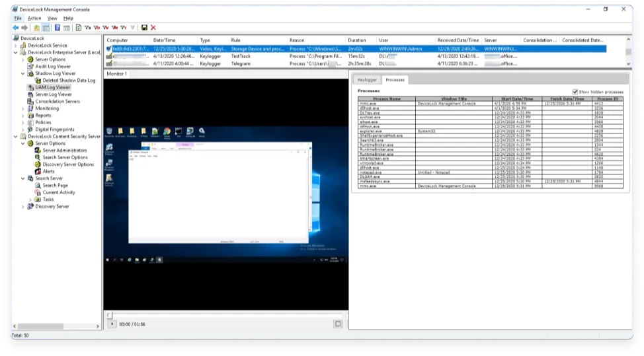Click the DeviceLock Management Console title icon
This screenshot has width=644, height=356.
[15, 9]
